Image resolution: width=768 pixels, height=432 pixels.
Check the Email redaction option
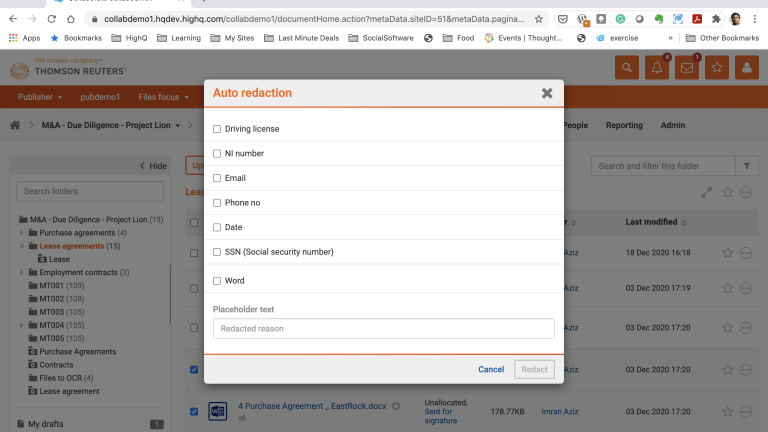217,178
